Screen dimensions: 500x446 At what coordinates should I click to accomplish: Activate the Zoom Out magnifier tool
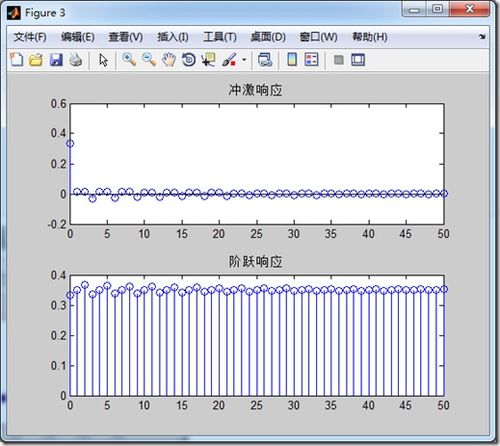click(x=149, y=60)
